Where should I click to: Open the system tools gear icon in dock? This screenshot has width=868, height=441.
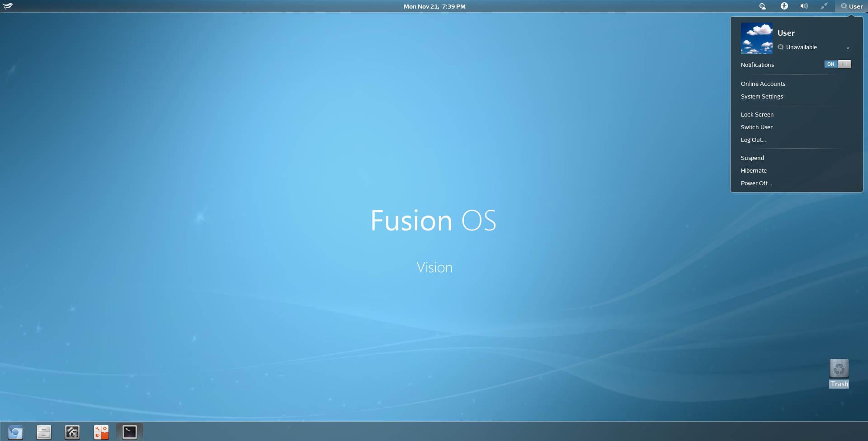coord(72,432)
